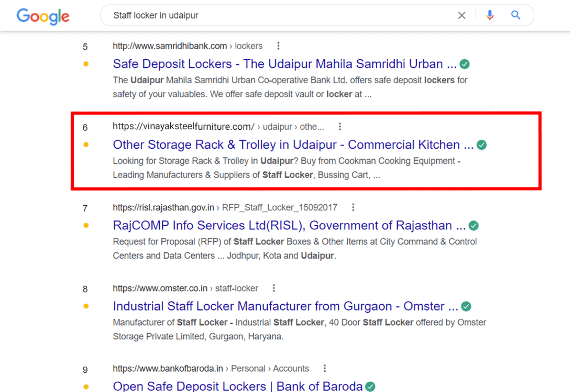Click the Google voice search microphone icon
Viewport: 570px width, 392px height.
489,15
